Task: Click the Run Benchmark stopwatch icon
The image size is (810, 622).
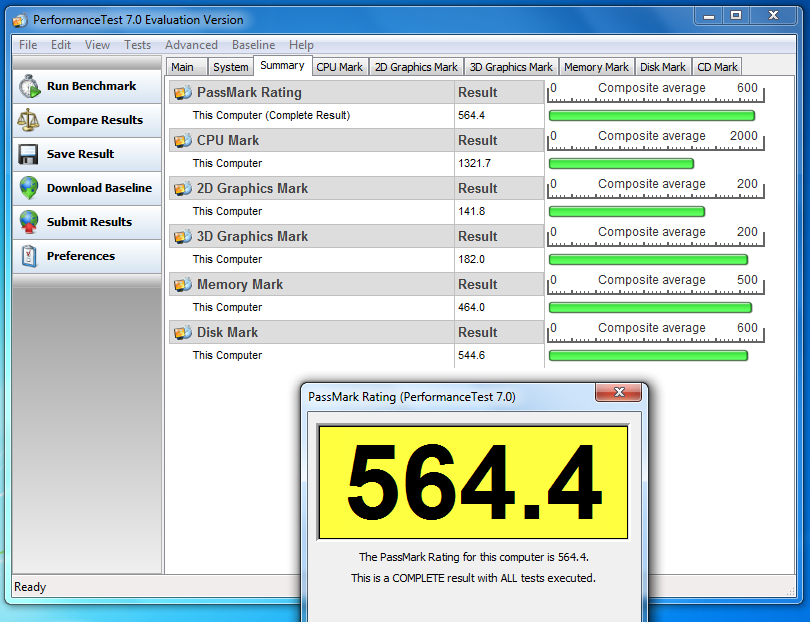Action: (x=29, y=86)
